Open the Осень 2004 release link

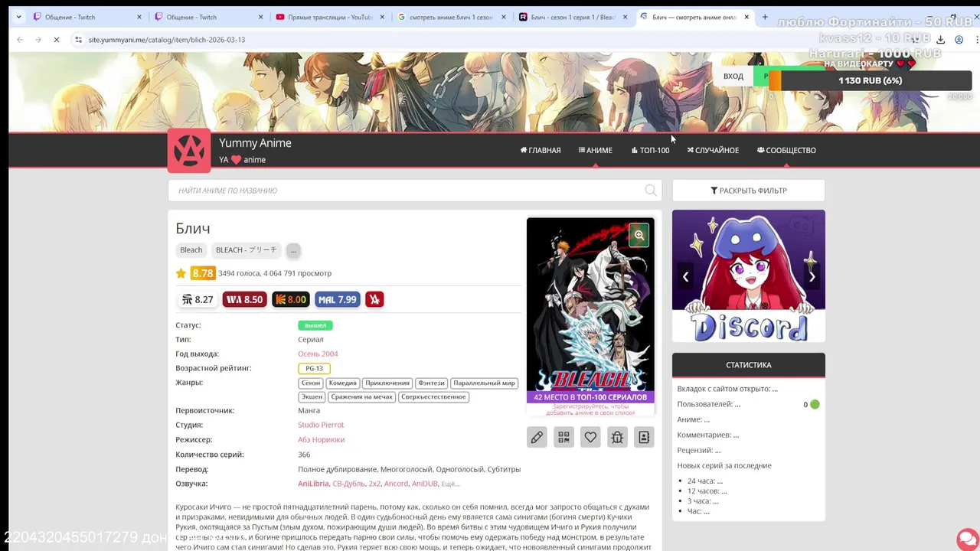[318, 354]
